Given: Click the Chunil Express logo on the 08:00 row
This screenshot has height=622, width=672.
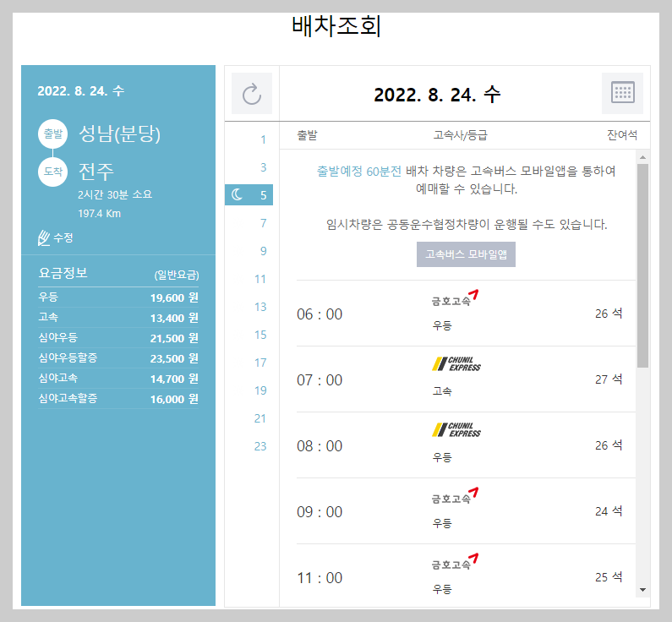Looking at the screenshot, I should (x=456, y=429).
